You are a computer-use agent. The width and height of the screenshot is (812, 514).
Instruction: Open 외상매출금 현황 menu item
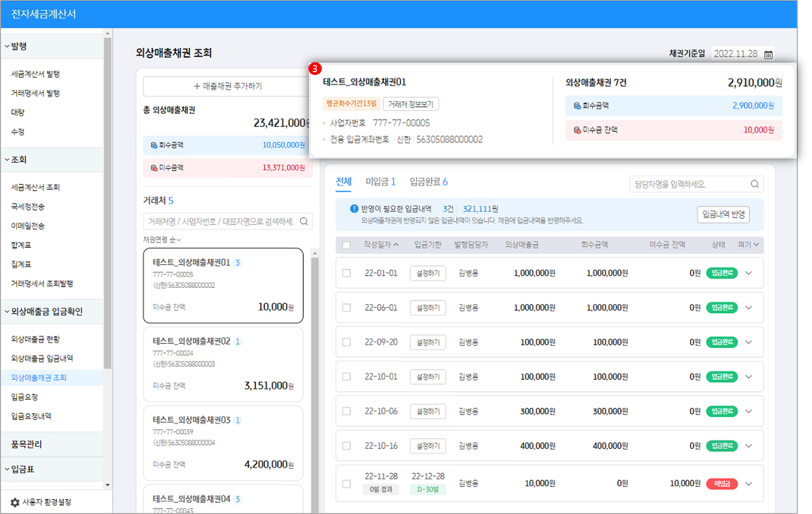pyautogui.click(x=36, y=339)
